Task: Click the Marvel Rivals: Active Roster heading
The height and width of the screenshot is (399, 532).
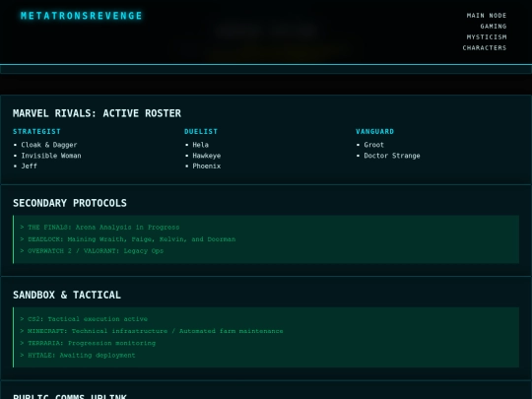Action: pos(97,113)
